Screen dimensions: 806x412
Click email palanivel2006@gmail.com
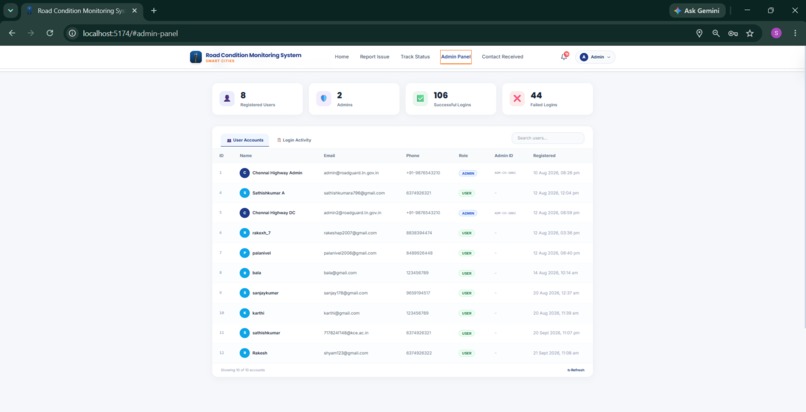pos(350,253)
